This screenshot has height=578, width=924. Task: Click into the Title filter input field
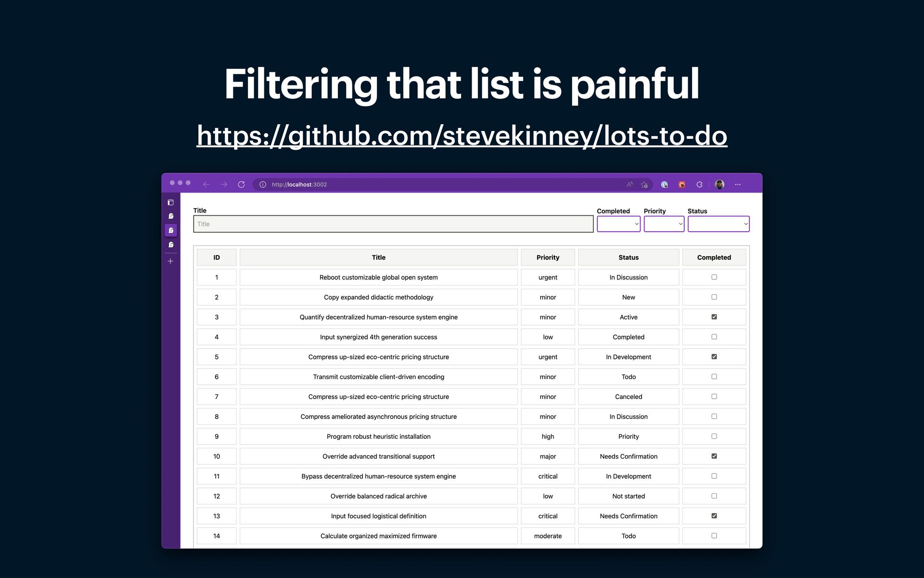[x=393, y=224]
